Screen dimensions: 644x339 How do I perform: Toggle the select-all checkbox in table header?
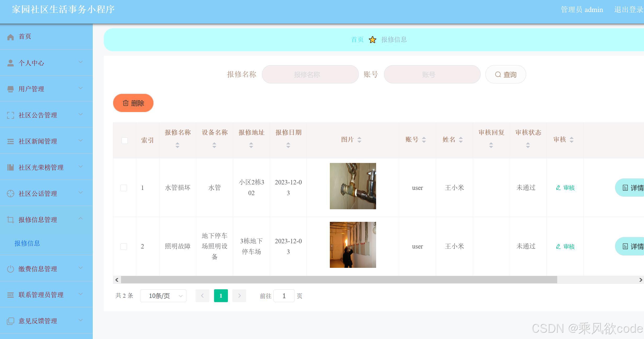click(x=124, y=140)
